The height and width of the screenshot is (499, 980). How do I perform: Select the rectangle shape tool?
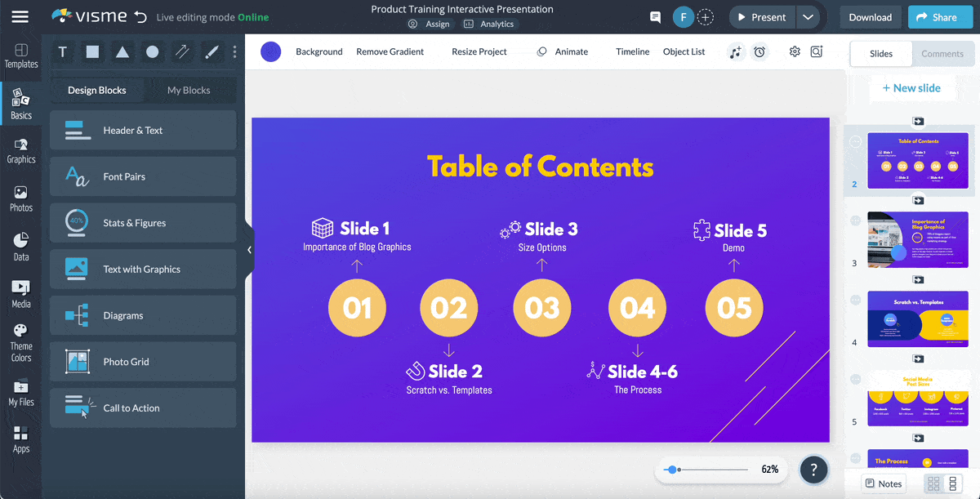(91, 51)
